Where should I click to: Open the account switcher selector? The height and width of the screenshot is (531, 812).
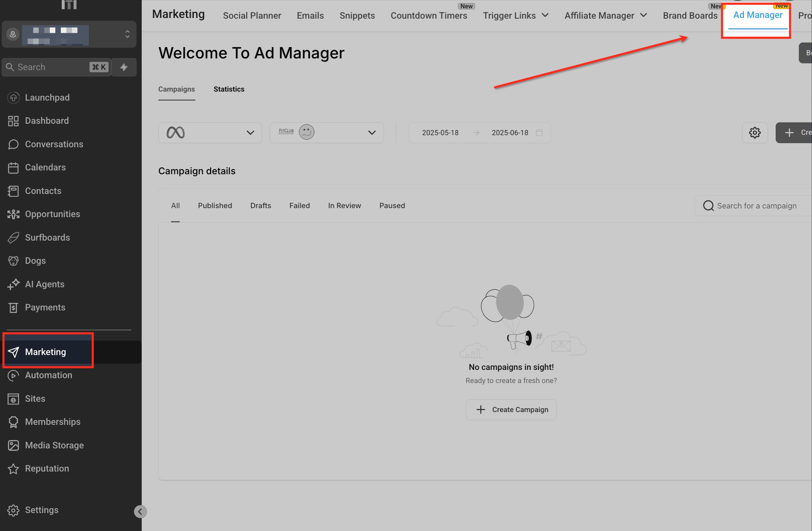point(69,34)
